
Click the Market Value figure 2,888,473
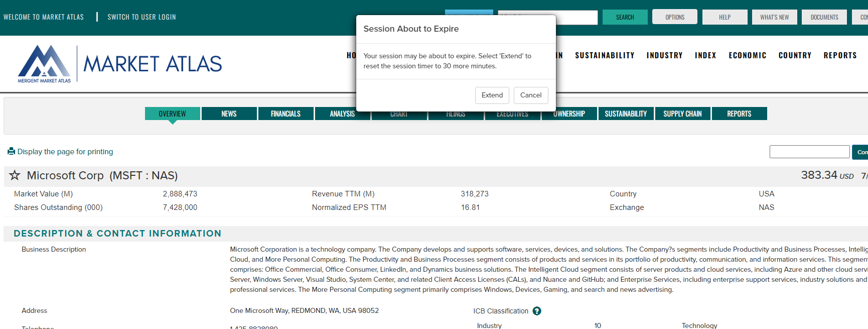(180, 194)
